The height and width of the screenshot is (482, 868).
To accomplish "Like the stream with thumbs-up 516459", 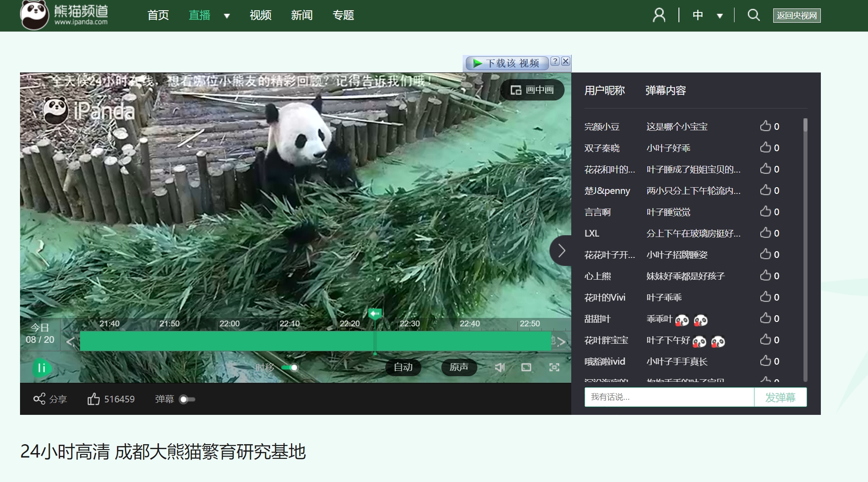I will tap(94, 399).
